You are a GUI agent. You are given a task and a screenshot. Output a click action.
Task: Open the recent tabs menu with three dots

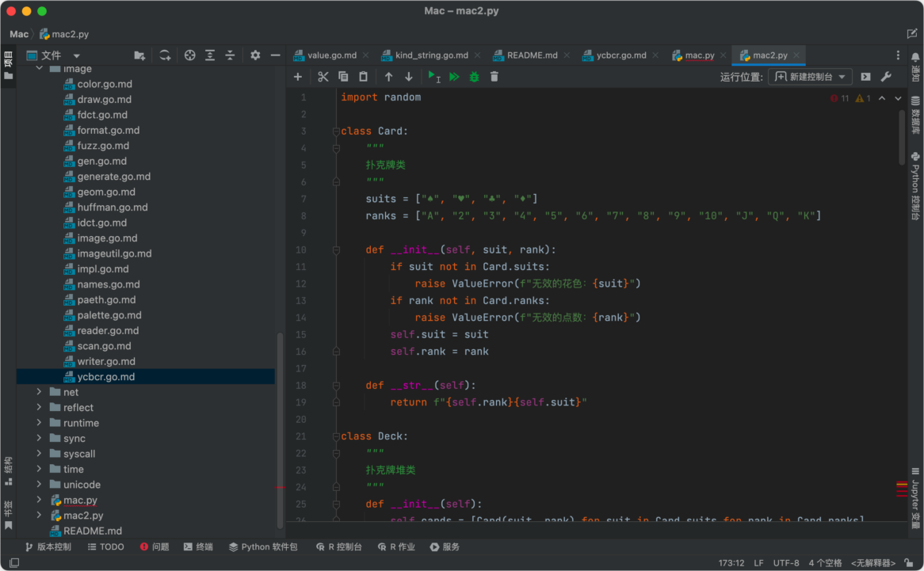(898, 55)
